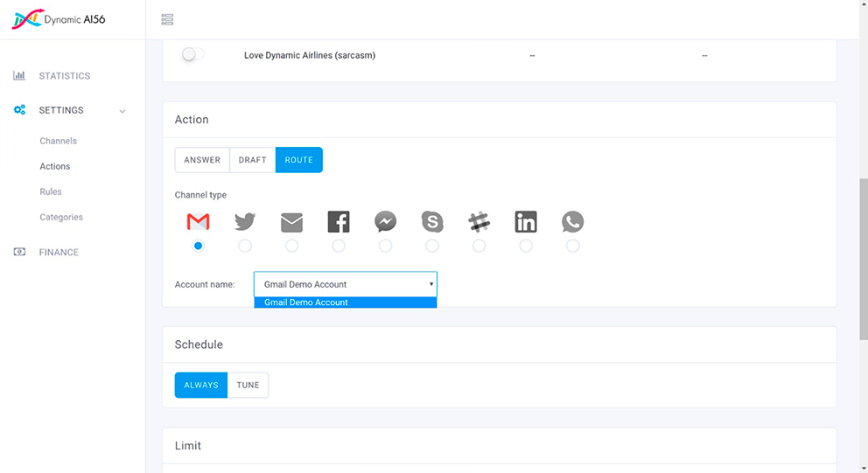Switch to the Draft action tab

(252, 160)
